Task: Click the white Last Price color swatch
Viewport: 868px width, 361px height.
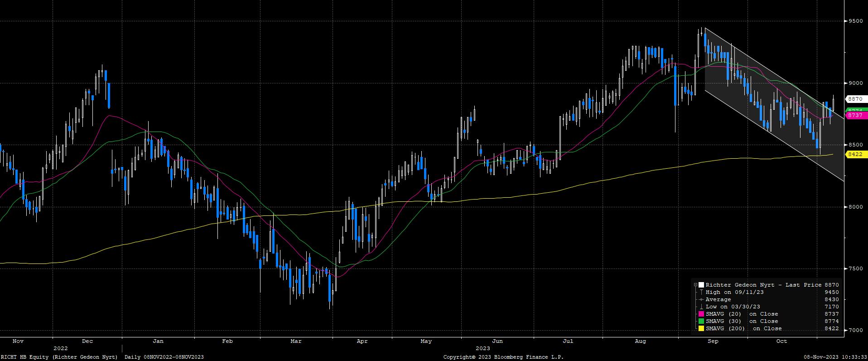Action: 701,285
